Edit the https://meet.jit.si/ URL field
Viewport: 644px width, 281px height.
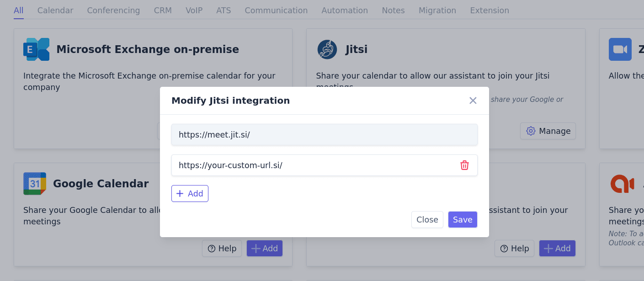click(x=324, y=135)
